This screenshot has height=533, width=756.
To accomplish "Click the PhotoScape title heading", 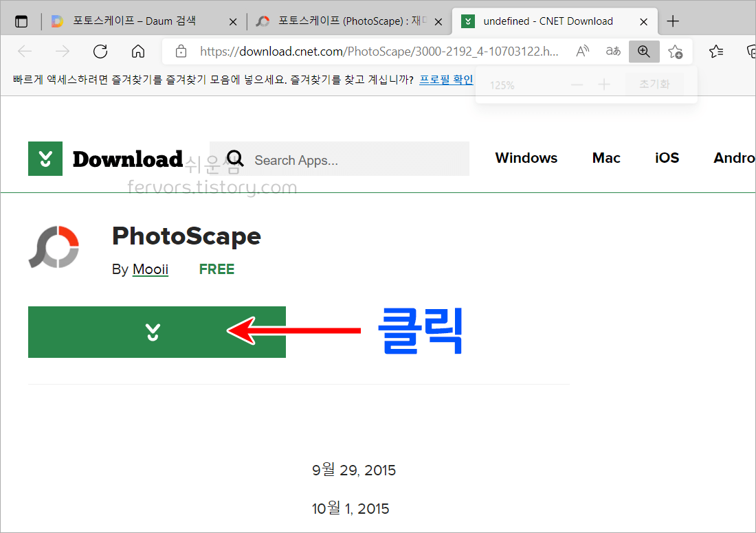I will 186,236.
